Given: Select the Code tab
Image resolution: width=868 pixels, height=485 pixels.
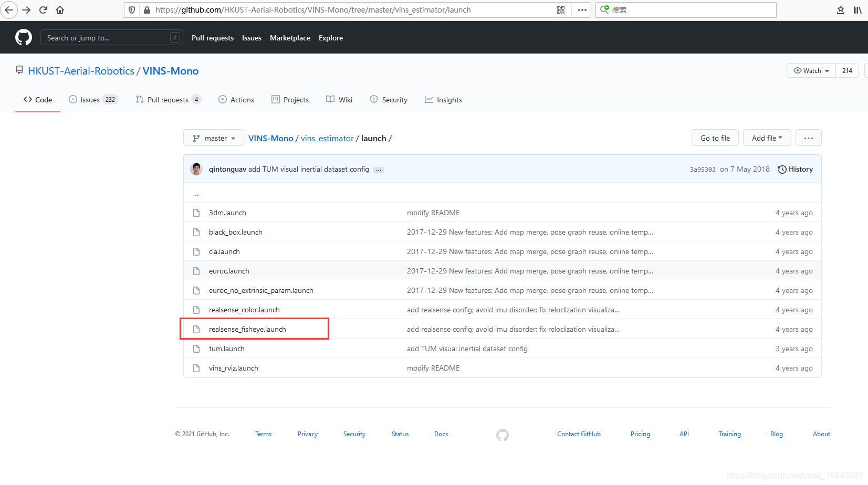Looking at the screenshot, I should point(38,100).
